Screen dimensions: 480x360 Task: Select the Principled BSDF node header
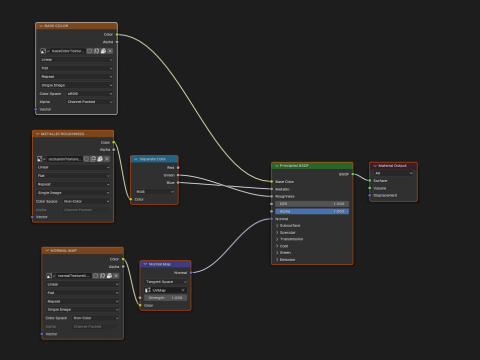click(312, 166)
